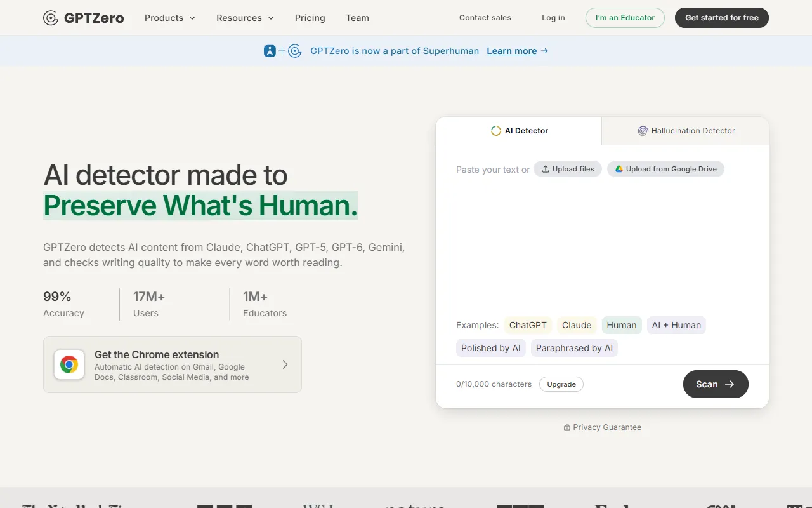
Task: Load the Polished by AI example
Action: coord(491,348)
